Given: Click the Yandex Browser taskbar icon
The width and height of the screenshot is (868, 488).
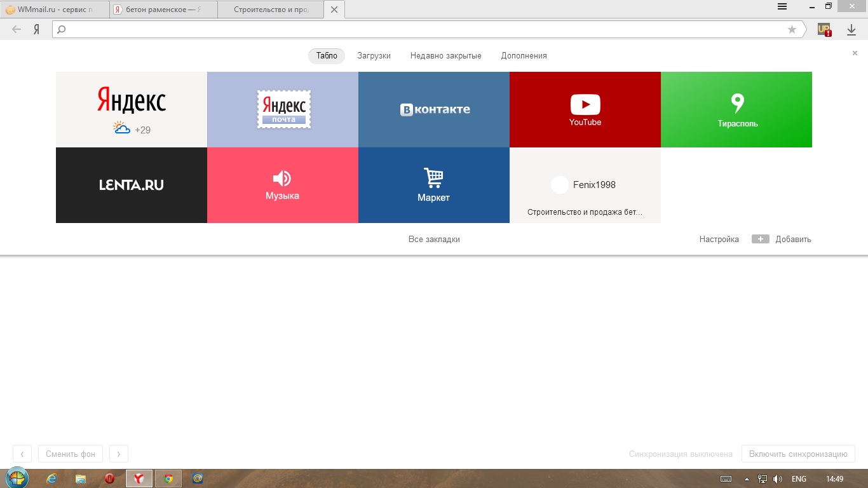Looking at the screenshot, I should [x=139, y=478].
